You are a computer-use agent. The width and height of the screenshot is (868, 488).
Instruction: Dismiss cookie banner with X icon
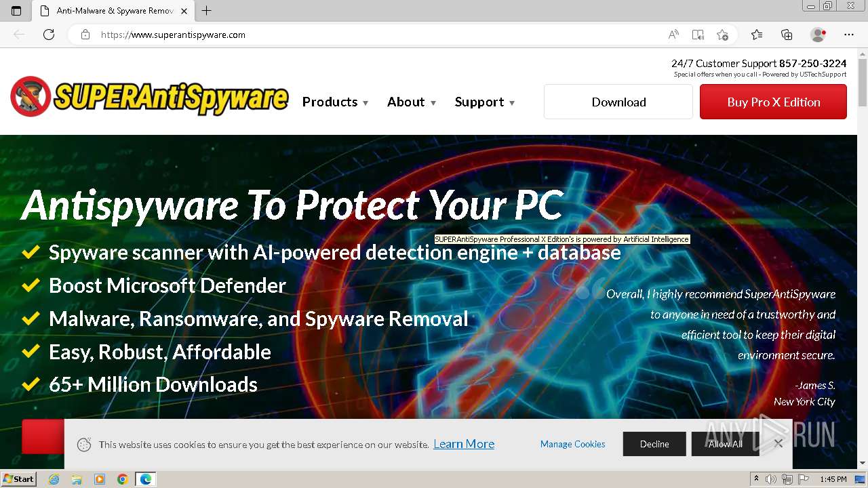tap(778, 443)
